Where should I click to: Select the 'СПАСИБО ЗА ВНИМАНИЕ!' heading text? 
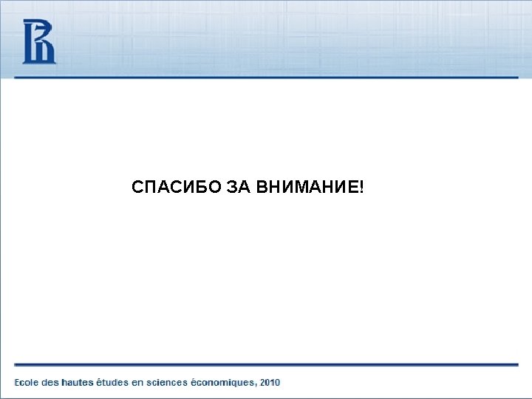(x=248, y=187)
